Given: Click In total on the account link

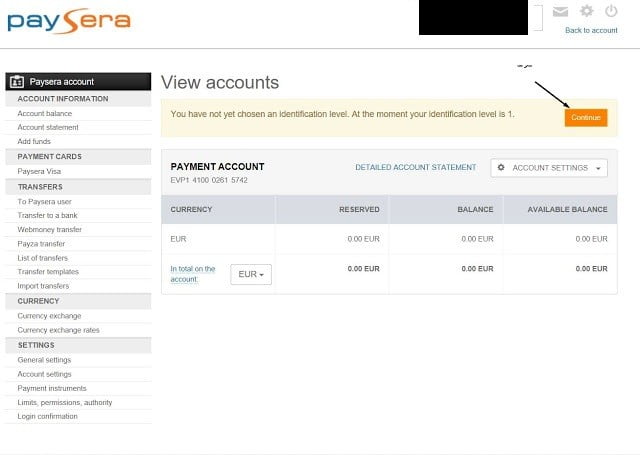Looking at the screenshot, I should [x=193, y=274].
